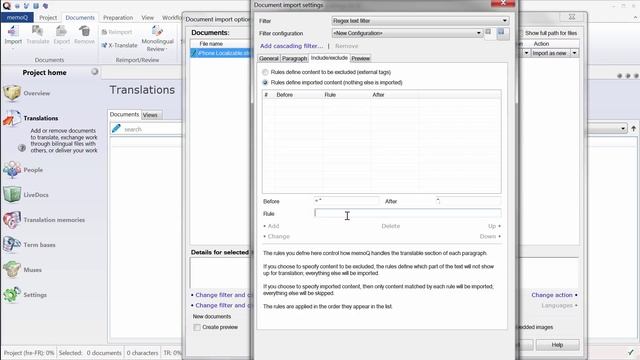Switch to the Project ribbon tab
The width and height of the screenshot is (640, 360).
(x=48, y=18)
